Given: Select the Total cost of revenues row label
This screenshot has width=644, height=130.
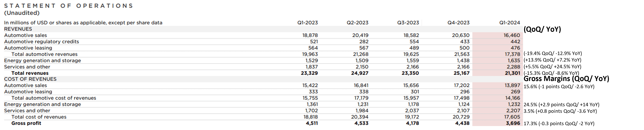Looking at the screenshot, I should 39,117.
